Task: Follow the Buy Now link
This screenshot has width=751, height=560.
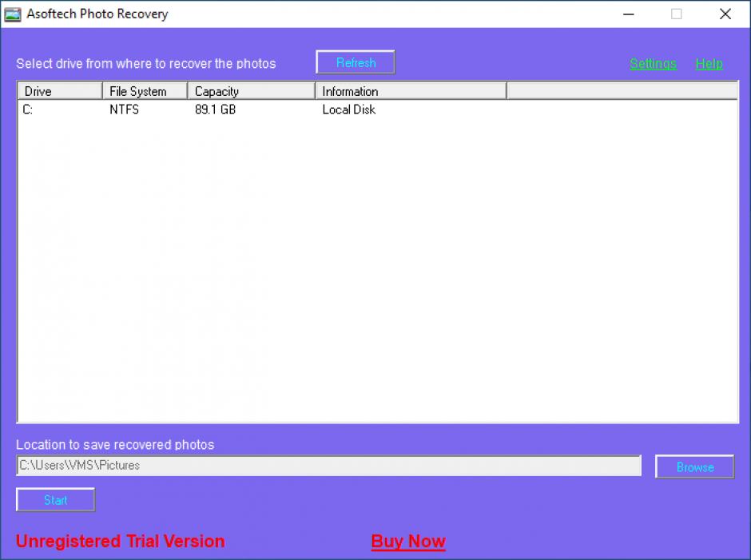Action: (408, 541)
